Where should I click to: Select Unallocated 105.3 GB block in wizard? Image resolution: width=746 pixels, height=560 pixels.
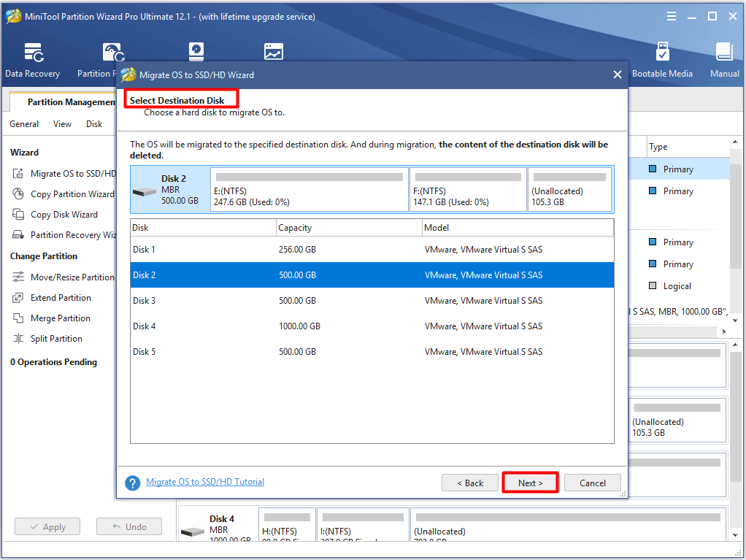[569, 189]
